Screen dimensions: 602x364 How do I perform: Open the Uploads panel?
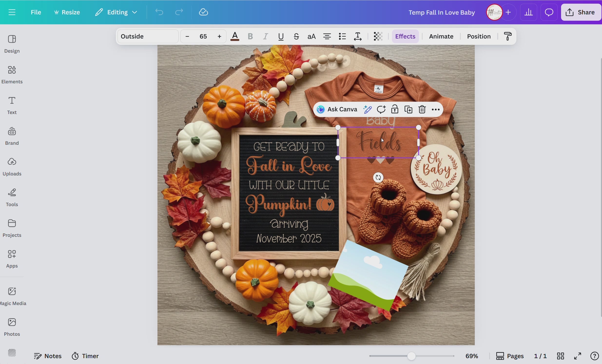click(x=12, y=166)
